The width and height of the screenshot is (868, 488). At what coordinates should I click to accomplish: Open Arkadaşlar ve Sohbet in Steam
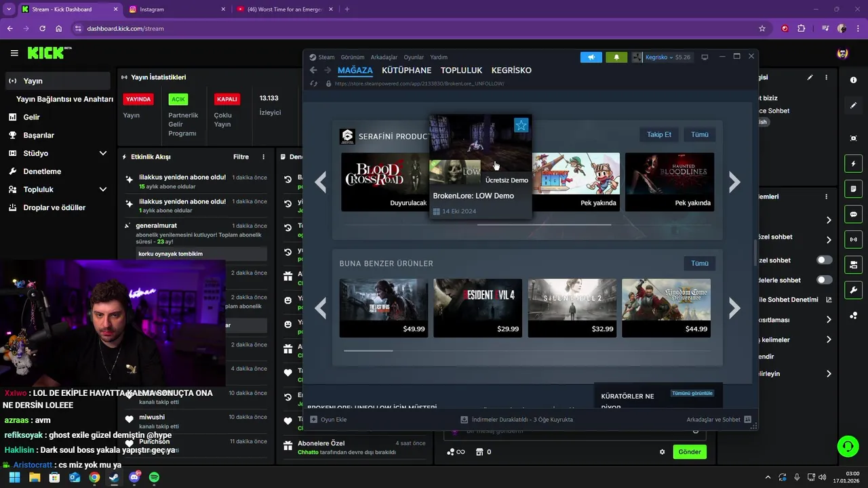(x=719, y=420)
